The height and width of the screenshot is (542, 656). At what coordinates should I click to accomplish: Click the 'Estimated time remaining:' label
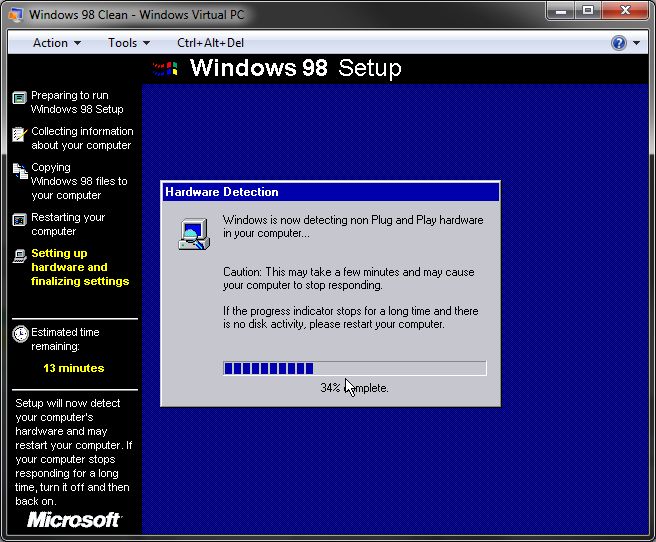pyautogui.click(x=65, y=339)
